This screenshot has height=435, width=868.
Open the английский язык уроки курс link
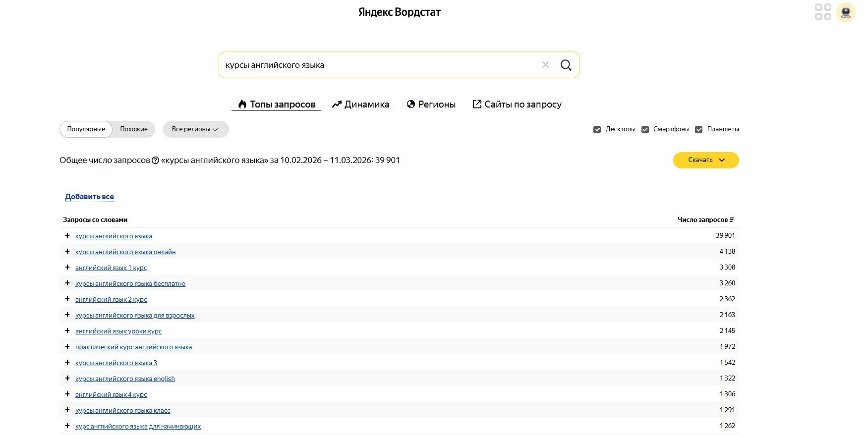click(118, 331)
